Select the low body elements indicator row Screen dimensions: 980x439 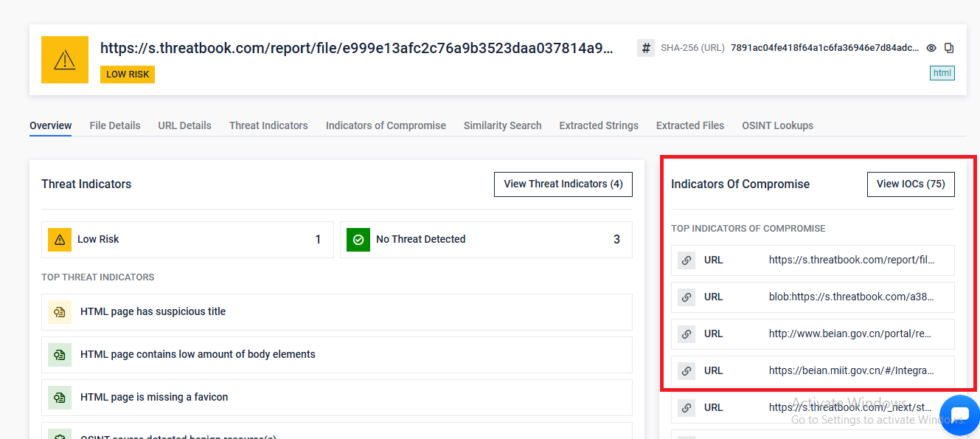(337, 355)
